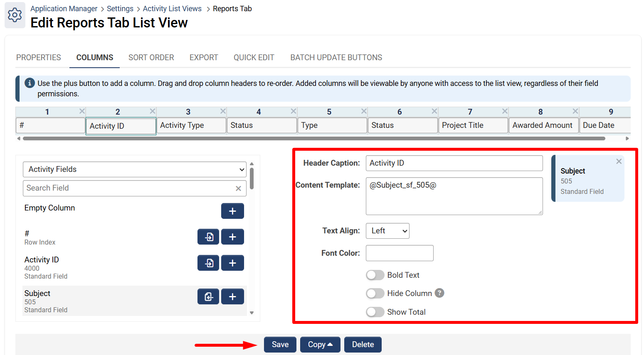Remove column 7 with its X icon
This screenshot has height=355, width=644.
[x=505, y=111]
